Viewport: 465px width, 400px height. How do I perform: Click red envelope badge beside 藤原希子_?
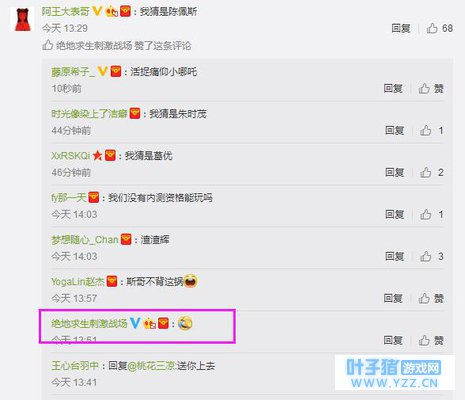point(116,71)
